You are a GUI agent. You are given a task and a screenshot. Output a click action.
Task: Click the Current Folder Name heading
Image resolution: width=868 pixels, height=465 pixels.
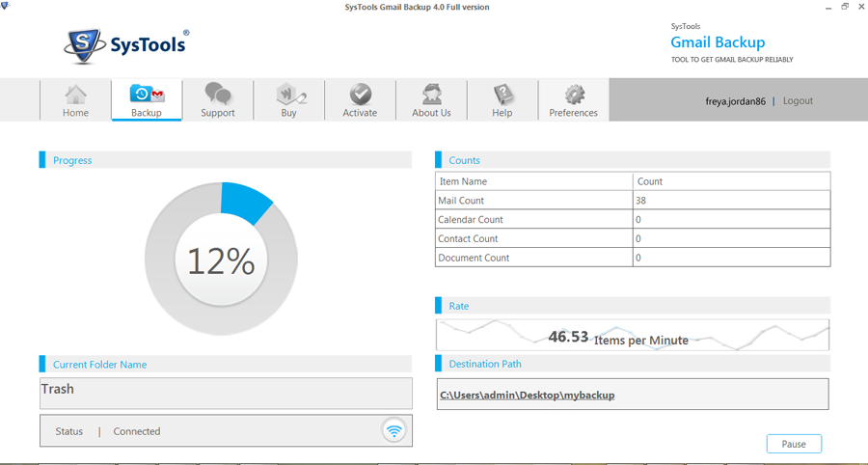point(99,365)
